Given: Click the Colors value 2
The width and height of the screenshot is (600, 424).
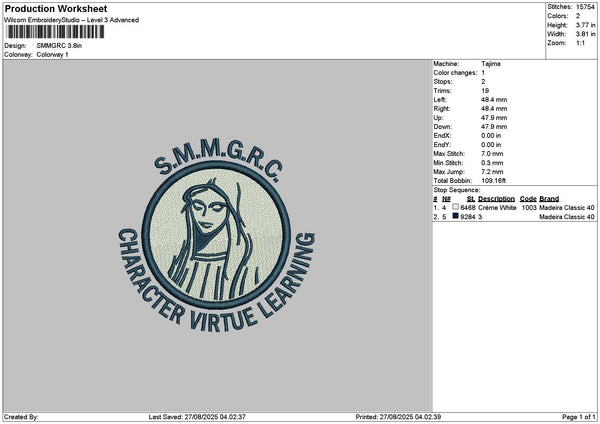Looking at the screenshot, I should point(578,16).
